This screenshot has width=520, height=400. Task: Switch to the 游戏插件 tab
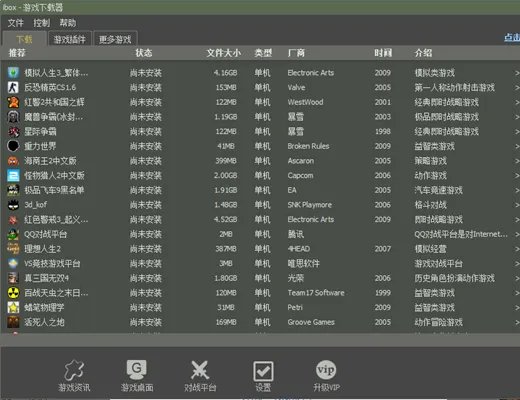tap(70, 39)
